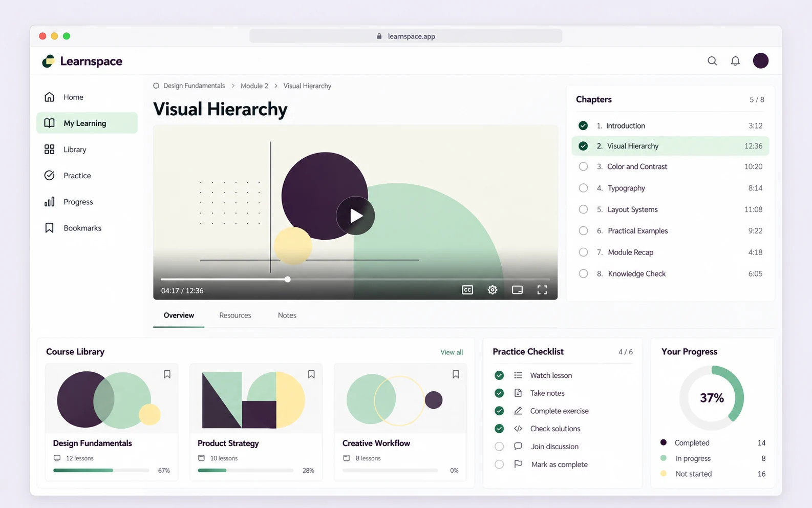Open chapter 8 Knowledge Check
This screenshot has width=812, height=508.
coord(670,274)
